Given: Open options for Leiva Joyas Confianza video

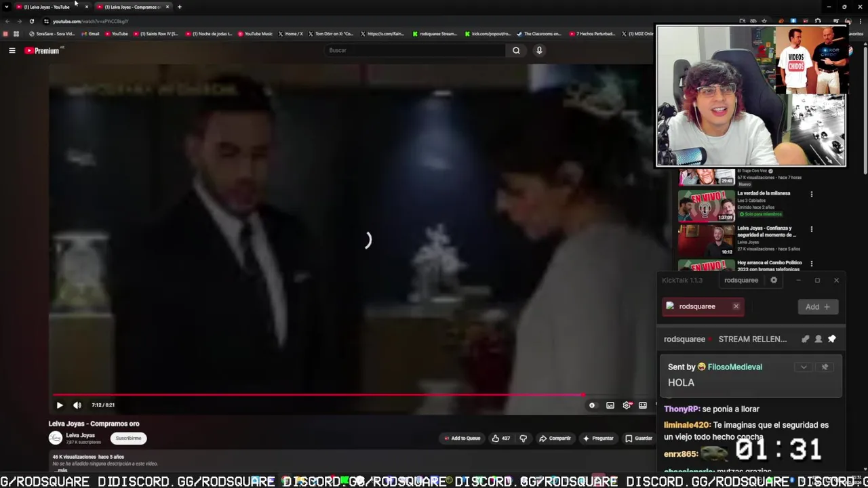Looking at the screenshot, I should point(811,229).
